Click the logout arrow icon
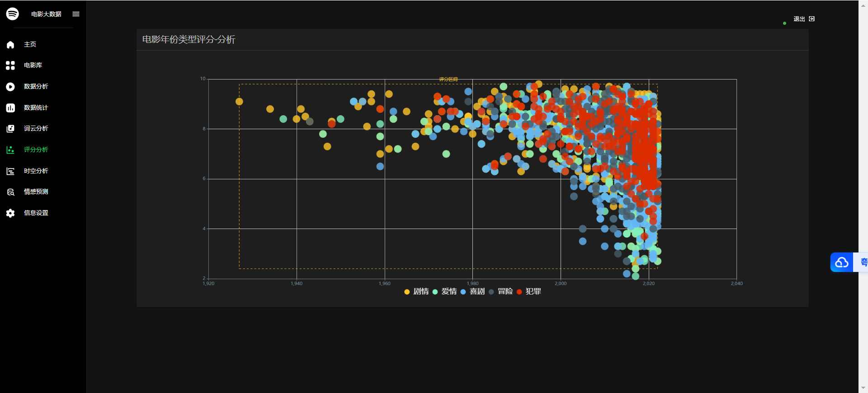Screen dimensions: 868x393 pos(812,19)
